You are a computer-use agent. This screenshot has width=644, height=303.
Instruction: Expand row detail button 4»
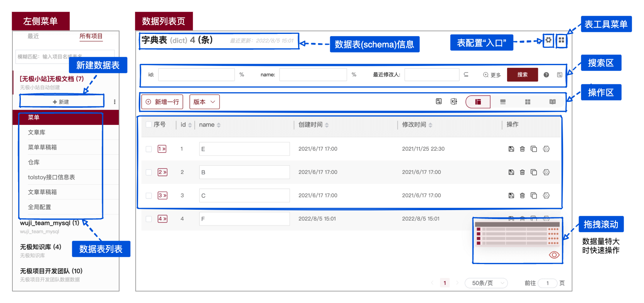162,219
